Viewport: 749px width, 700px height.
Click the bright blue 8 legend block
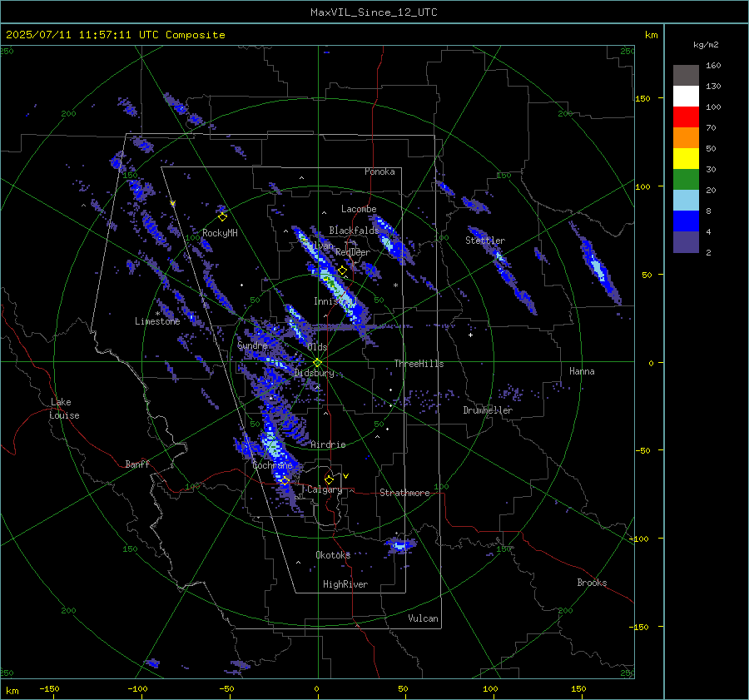click(x=686, y=221)
